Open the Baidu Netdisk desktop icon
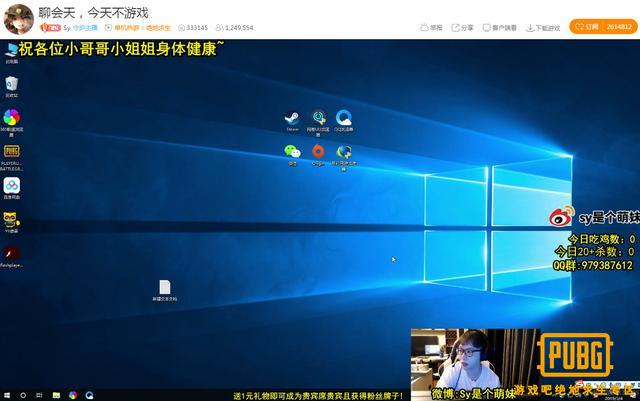Image resolution: width=640 pixels, height=401 pixels. [x=11, y=188]
